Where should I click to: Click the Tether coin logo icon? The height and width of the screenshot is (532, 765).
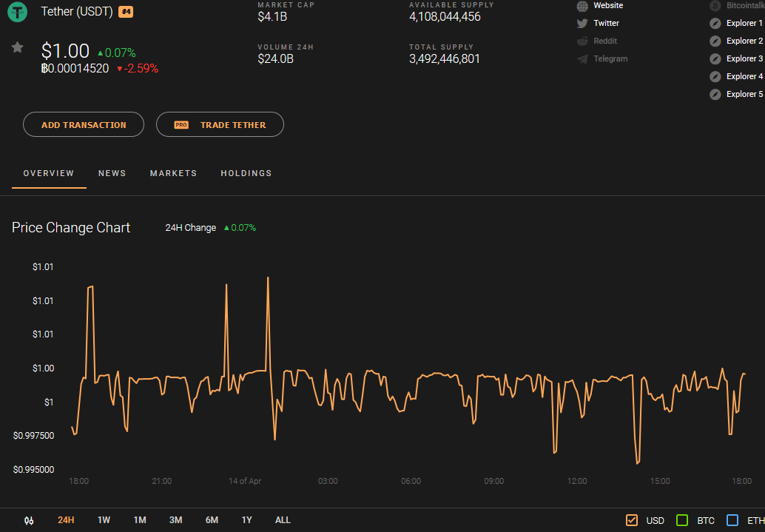point(18,12)
